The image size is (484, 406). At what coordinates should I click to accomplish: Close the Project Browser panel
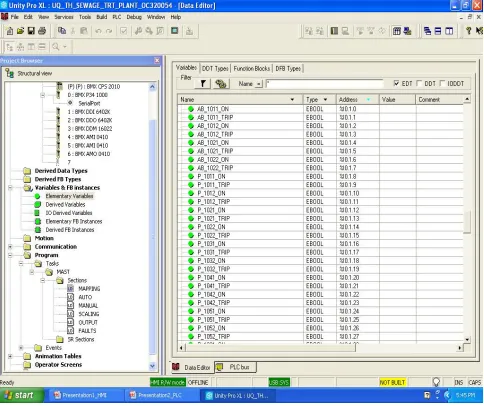coord(157,60)
